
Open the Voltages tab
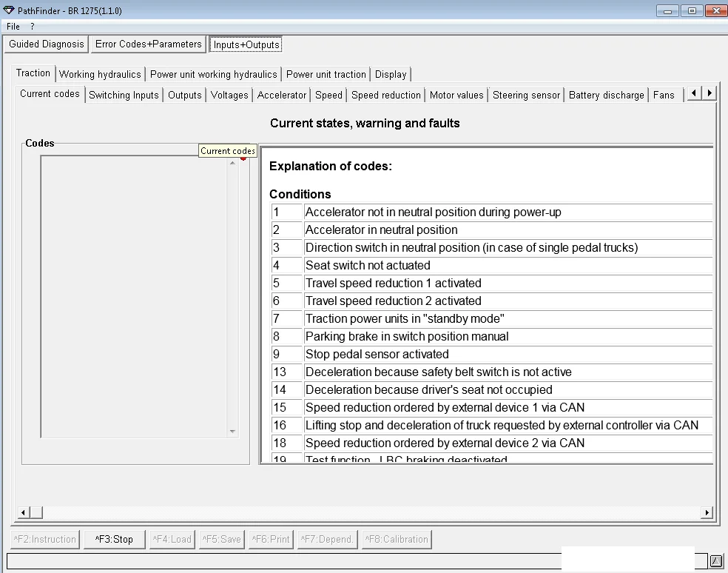coord(229,94)
